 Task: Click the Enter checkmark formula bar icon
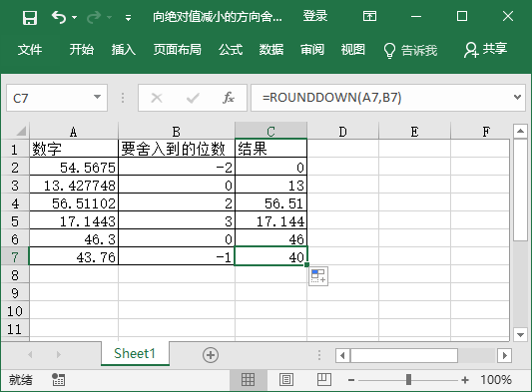click(193, 98)
